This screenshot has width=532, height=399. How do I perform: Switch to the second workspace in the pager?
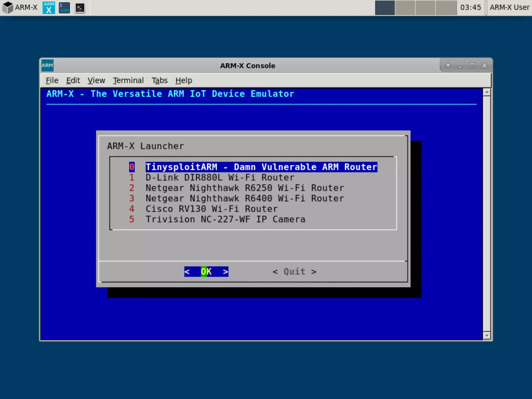point(405,8)
